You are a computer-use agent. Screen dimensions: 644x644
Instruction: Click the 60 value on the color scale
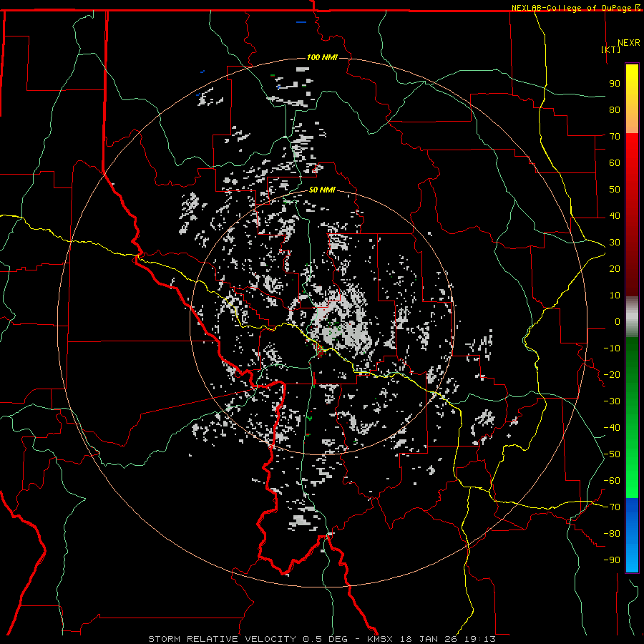(x=615, y=162)
